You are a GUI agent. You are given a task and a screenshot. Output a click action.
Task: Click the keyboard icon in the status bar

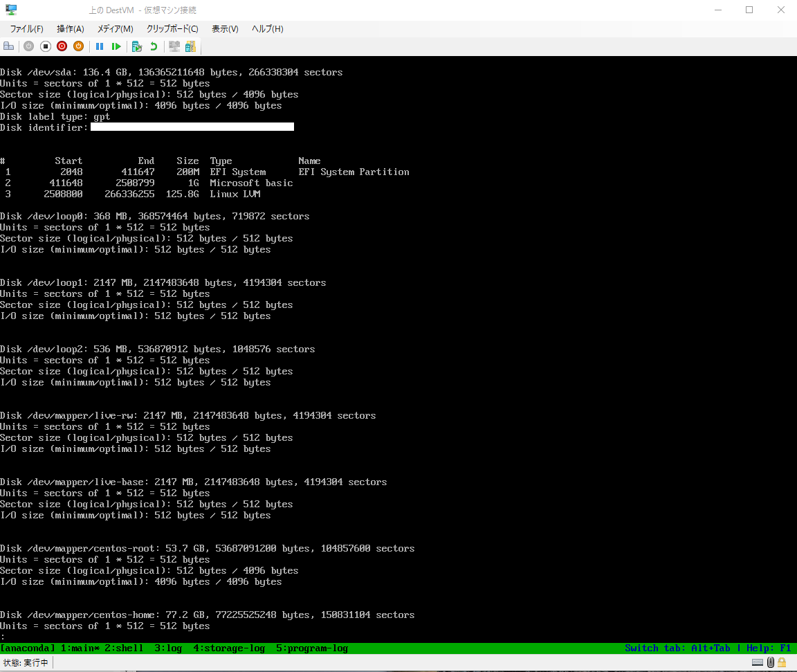[758, 662]
